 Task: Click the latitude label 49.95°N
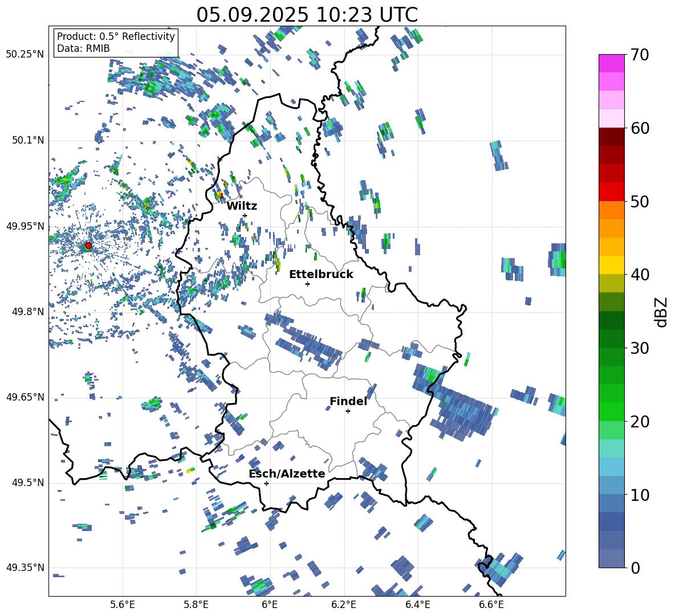pos(25,226)
